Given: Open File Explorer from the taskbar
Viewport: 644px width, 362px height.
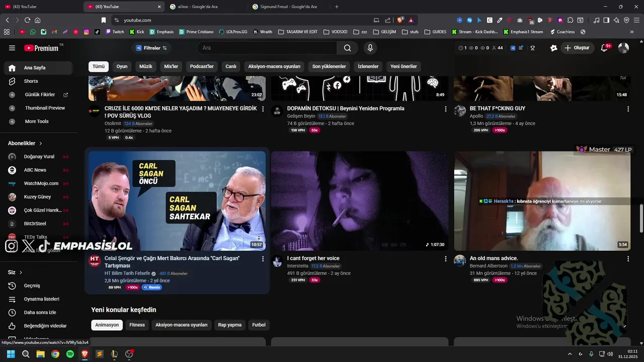Looking at the screenshot, I should coord(40,354).
